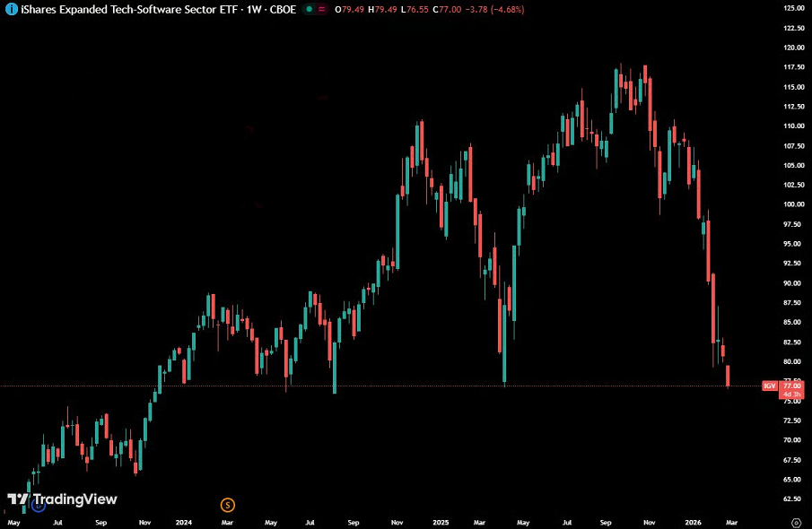The width and height of the screenshot is (812, 529).
Task: Click the 115.00 price axis label
Action: pos(794,87)
